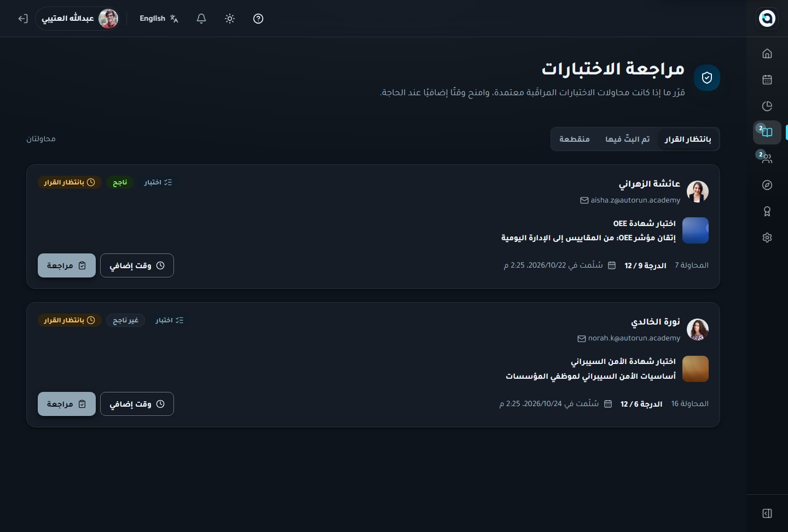Click بانتظار القرار badge on عائشة's card
This screenshot has height=532, width=788.
(x=69, y=182)
